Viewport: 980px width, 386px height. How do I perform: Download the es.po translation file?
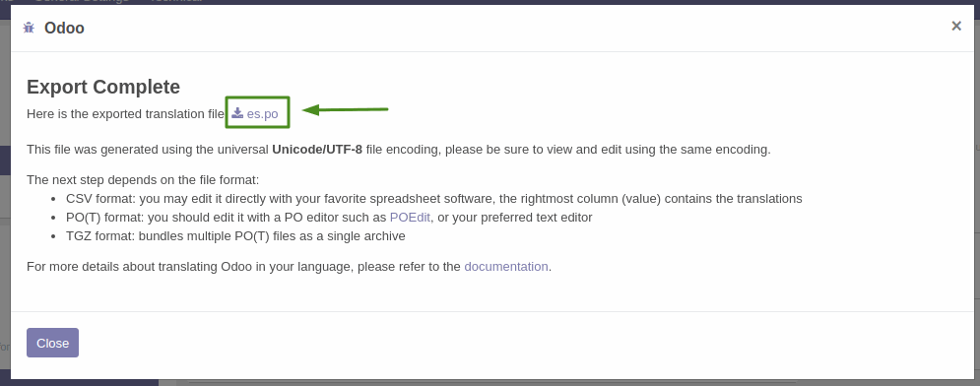[262, 113]
